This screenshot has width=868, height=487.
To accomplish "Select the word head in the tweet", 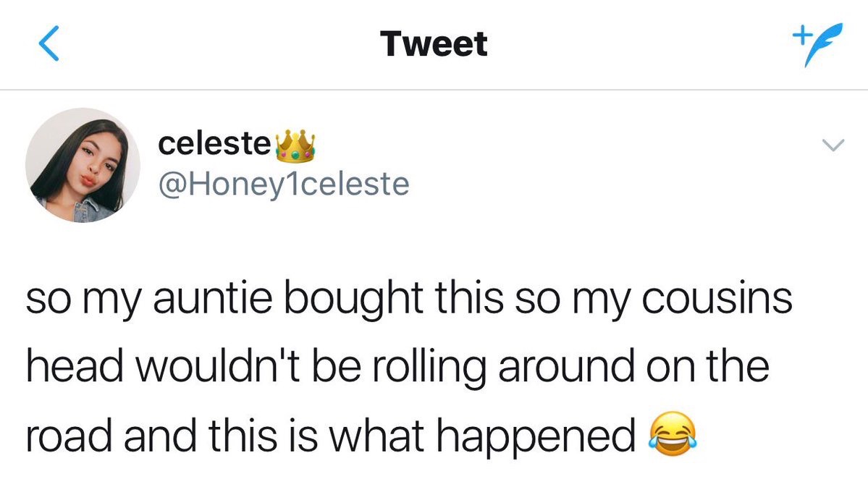I will (74, 368).
